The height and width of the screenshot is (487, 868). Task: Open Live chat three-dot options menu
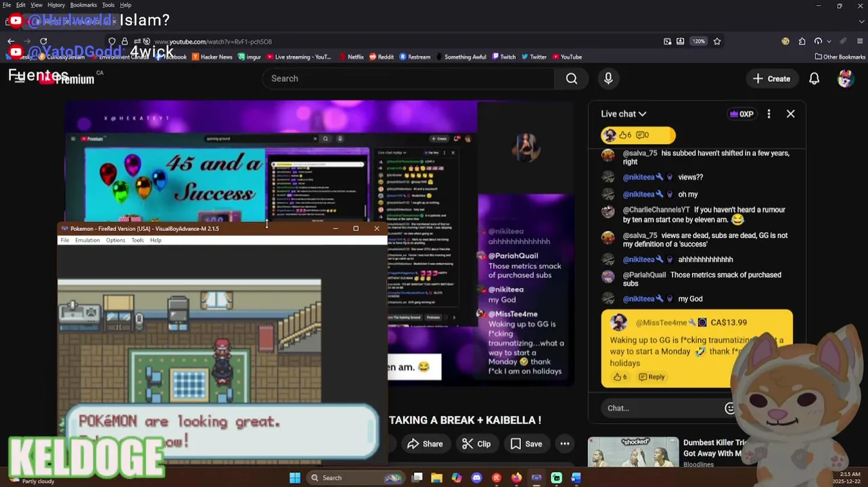point(769,114)
